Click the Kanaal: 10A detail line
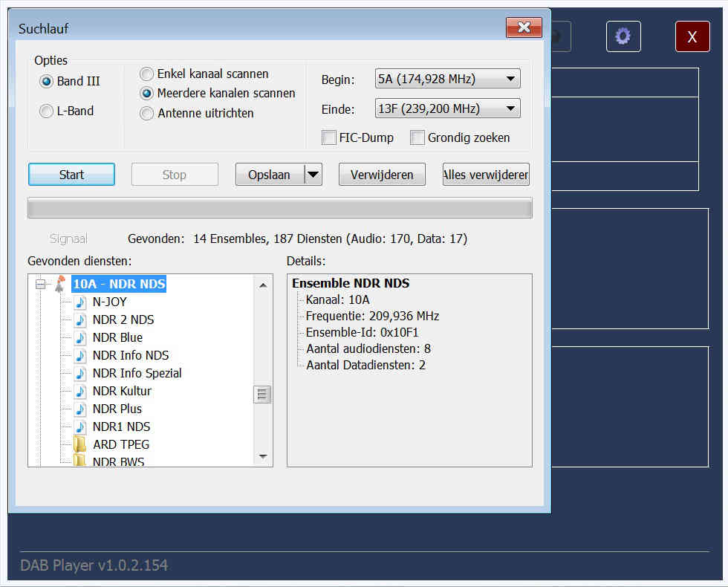Viewport: 728px width, 587px height. (337, 300)
